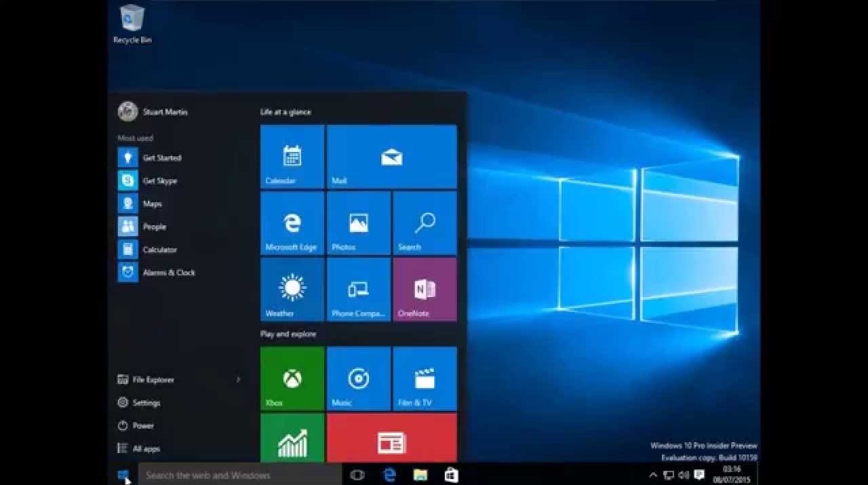The image size is (868, 485).
Task: Open the Xbox tile
Action: 292,379
